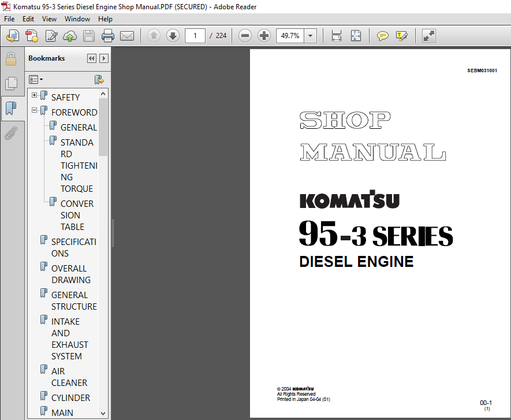Image resolution: width=511 pixels, height=420 pixels.
Task: Collapse the FOREWORD bookmark
Action: coord(34,110)
